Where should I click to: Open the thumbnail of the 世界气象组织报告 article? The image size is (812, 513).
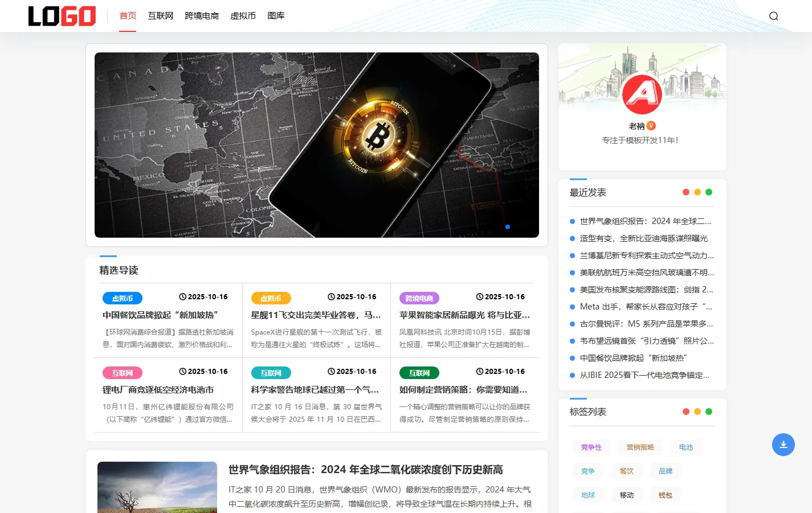point(157,487)
